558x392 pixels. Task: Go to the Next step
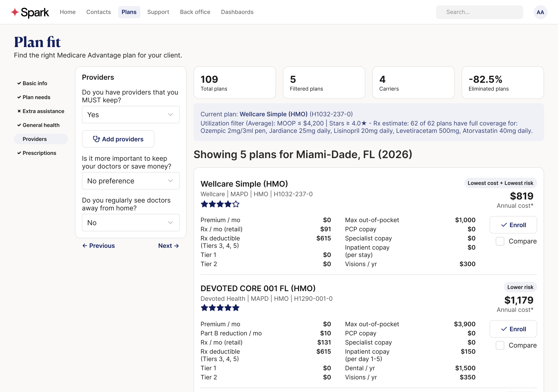(x=169, y=246)
